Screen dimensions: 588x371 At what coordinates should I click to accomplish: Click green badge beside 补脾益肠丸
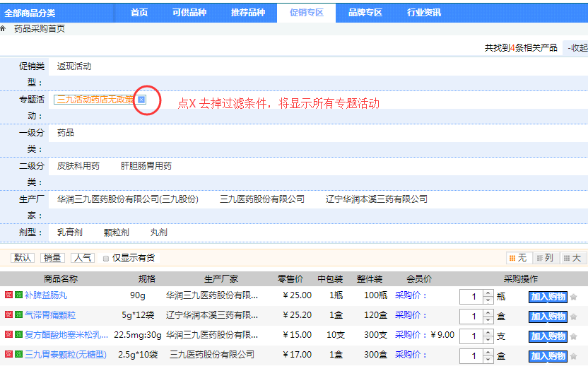19,295
